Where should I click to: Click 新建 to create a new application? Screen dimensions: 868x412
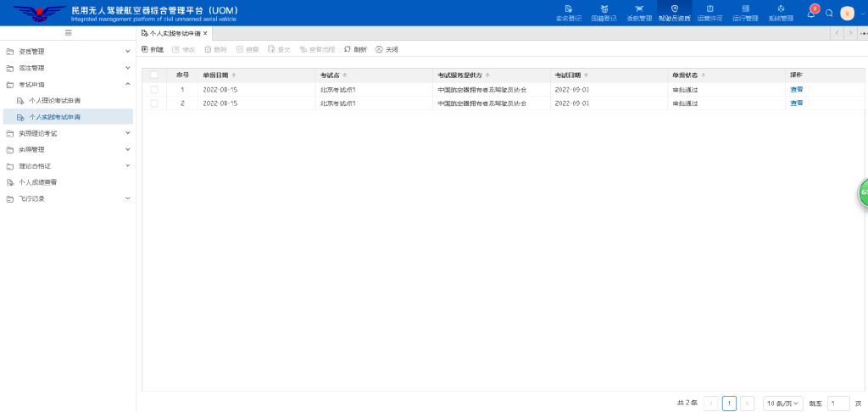[x=153, y=49]
